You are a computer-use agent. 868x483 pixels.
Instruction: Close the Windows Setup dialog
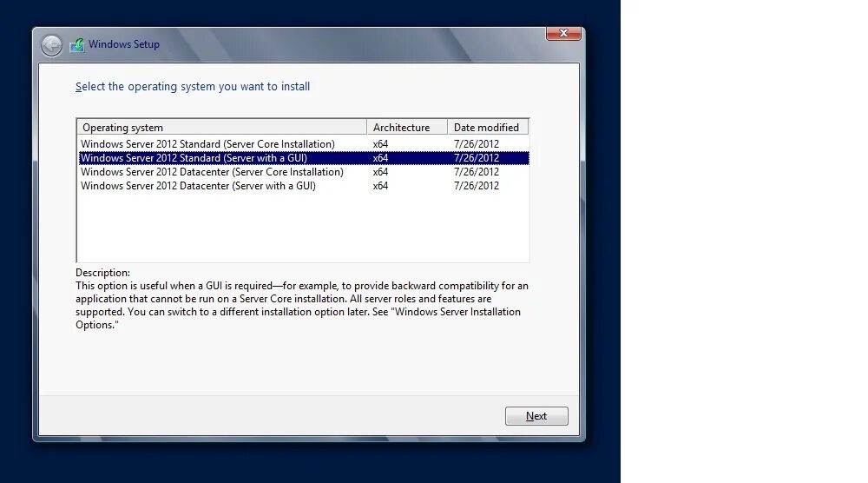tap(563, 33)
